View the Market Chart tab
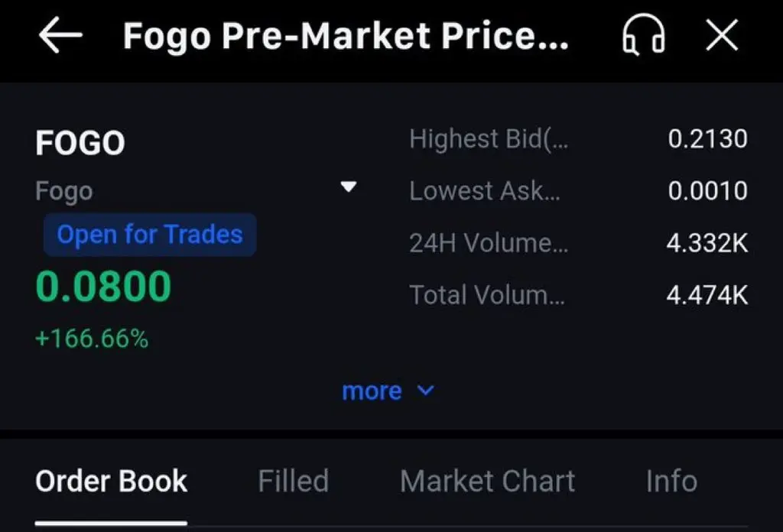Image resolution: width=783 pixels, height=532 pixels. coord(487,481)
